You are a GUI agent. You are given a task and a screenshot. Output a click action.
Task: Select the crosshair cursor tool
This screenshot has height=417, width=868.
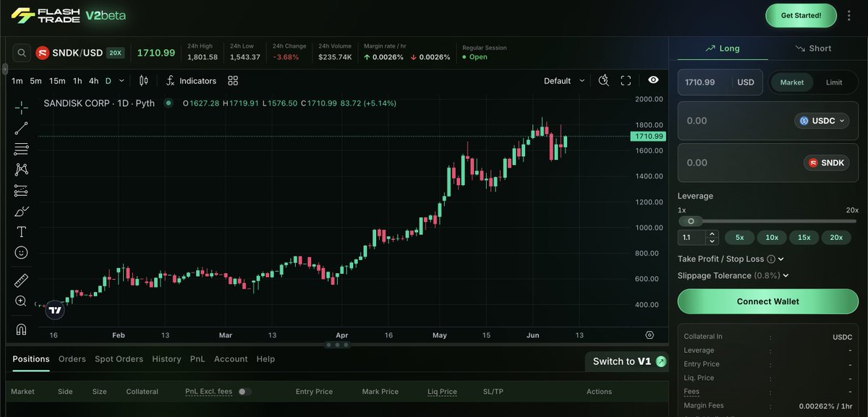coord(22,108)
